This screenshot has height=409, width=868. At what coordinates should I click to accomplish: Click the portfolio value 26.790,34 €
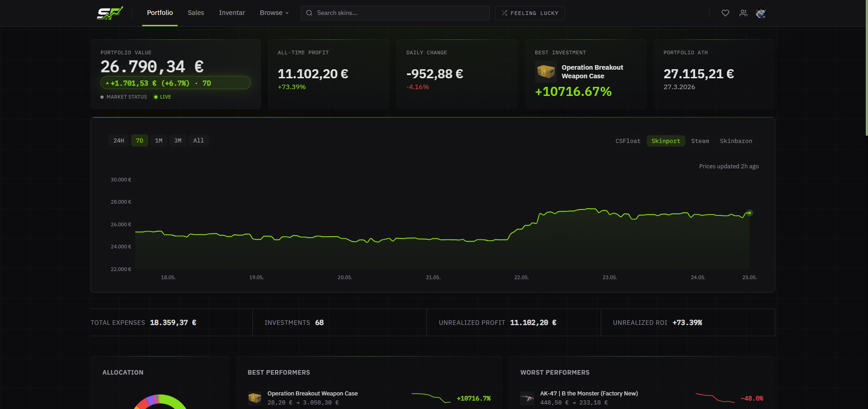[x=152, y=67]
